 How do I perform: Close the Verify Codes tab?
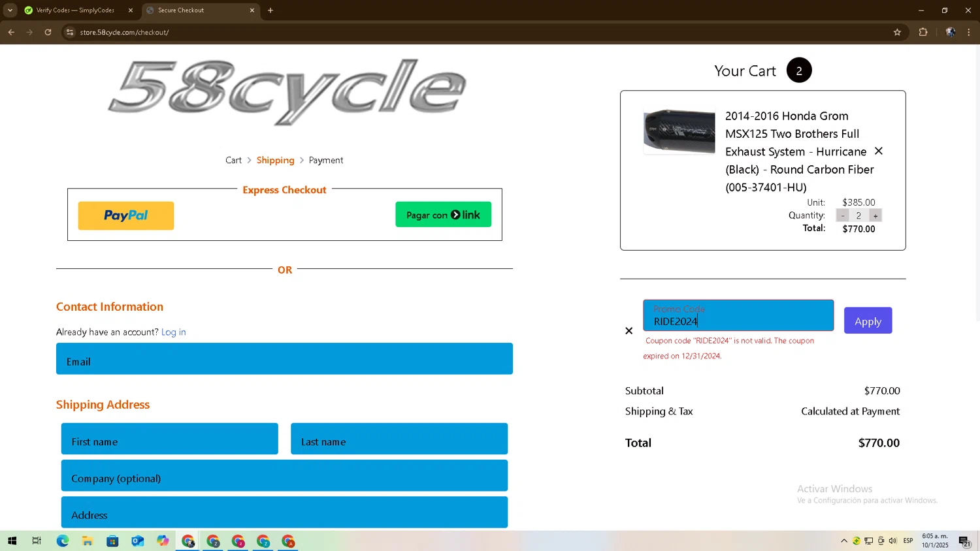(x=131, y=10)
